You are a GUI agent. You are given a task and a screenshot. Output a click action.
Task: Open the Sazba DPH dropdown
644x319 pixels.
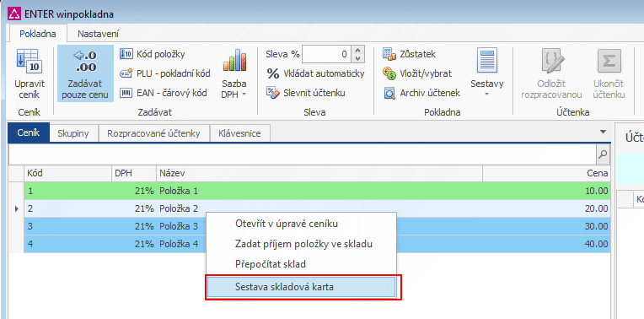point(234,74)
